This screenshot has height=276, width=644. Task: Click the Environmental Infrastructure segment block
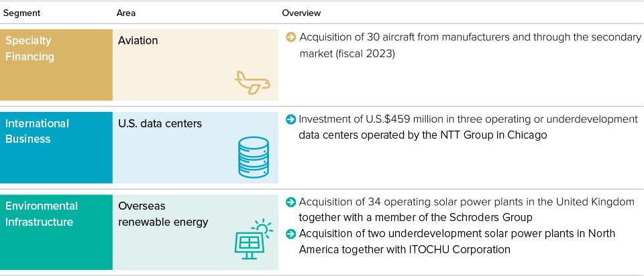pos(56,232)
